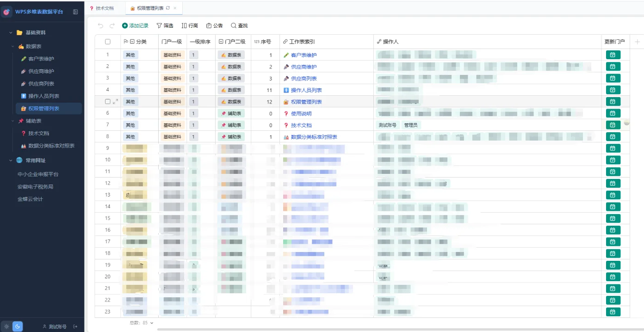Image resolution: width=644 pixels, height=332 pixels.
Task: Click the 测试账号 tag in row 7
Action: (388, 125)
